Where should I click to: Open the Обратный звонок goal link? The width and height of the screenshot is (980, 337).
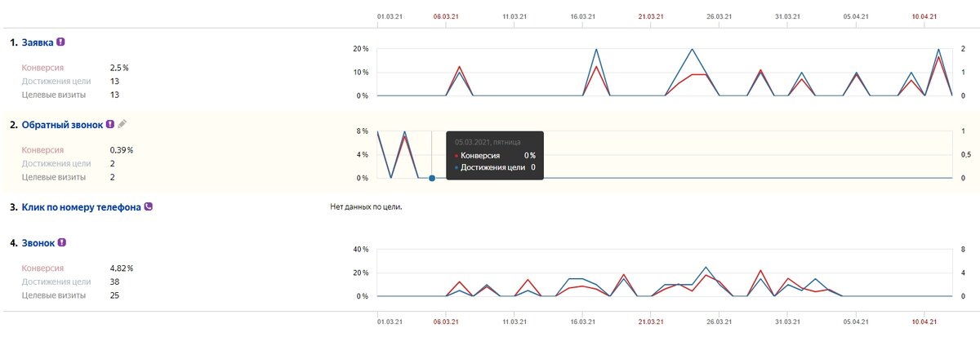coord(62,125)
